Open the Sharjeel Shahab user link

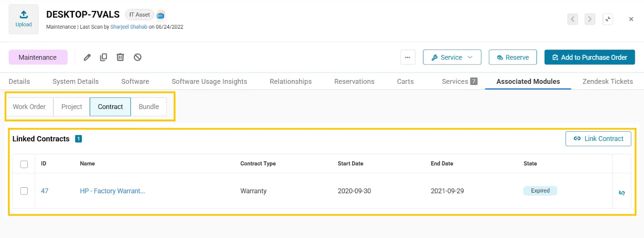(129, 27)
